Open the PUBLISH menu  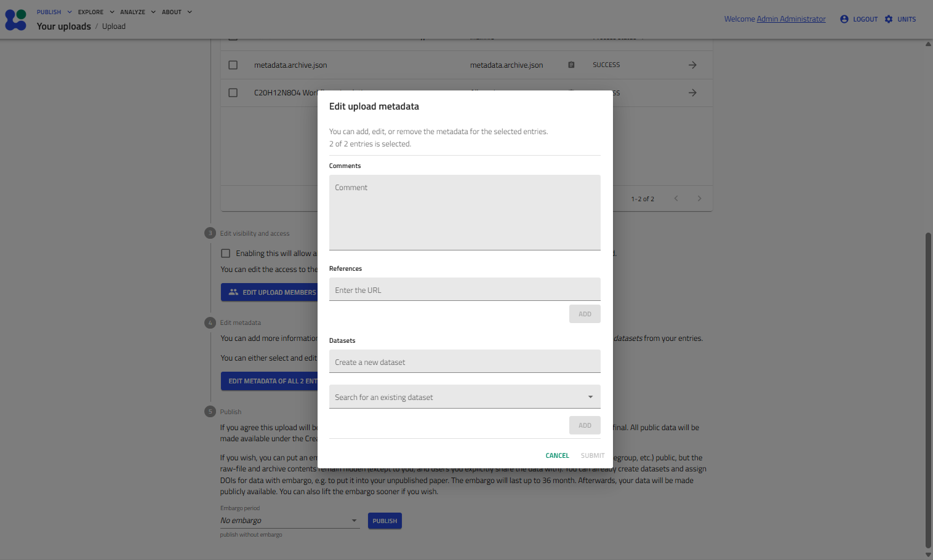[x=49, y=12]
